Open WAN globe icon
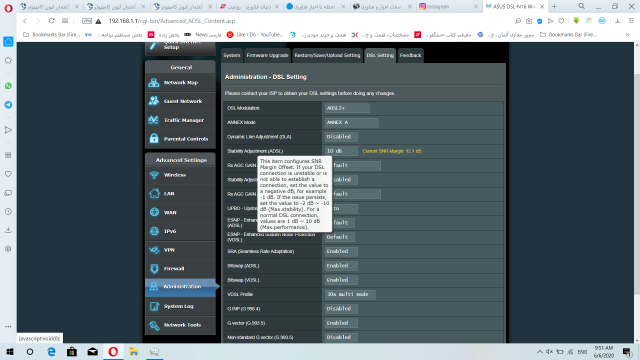 click(x=154, y=212)
